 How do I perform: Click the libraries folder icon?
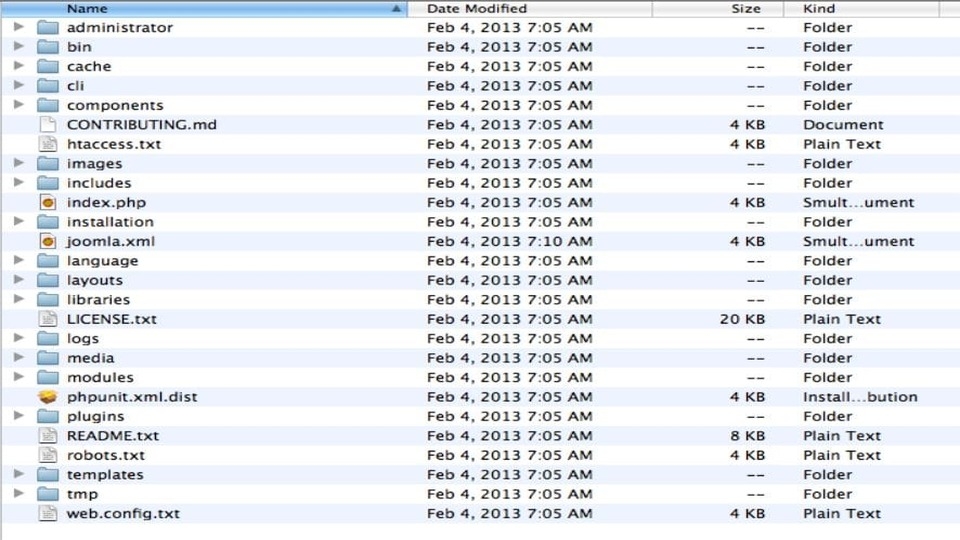click(x=48, y=299)
